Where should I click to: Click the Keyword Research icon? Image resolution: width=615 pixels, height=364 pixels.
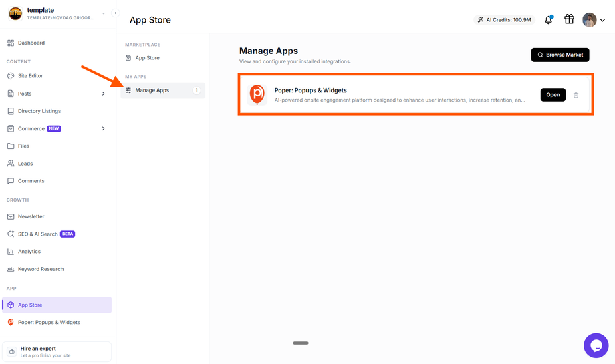pyautogui.click(x=11, y=269)
